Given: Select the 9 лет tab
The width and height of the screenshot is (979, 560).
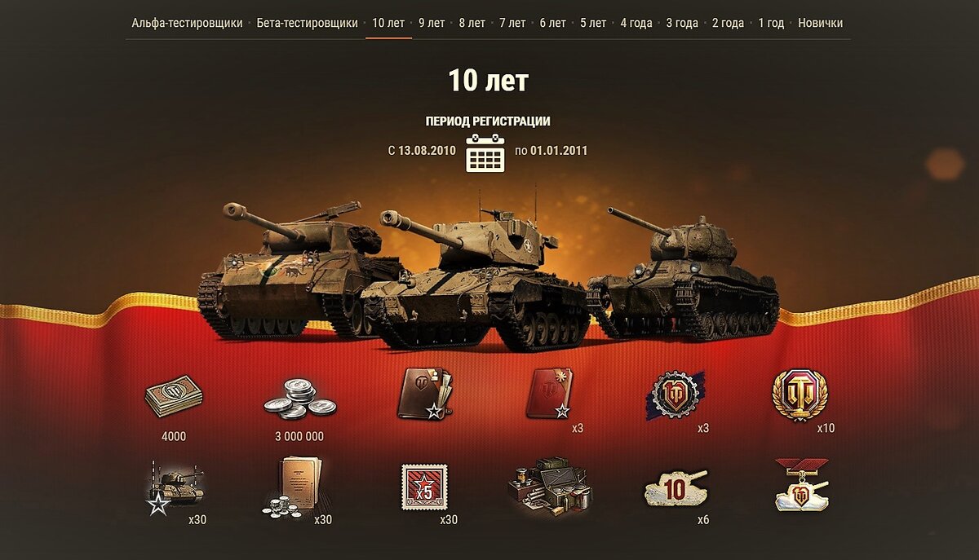Looking at the screenshot, I should pos(432,23).
